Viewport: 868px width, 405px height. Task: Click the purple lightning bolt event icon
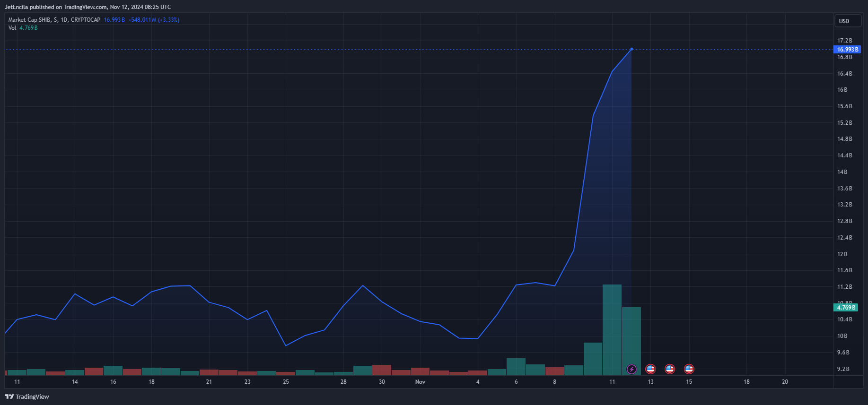coord(631,369)
